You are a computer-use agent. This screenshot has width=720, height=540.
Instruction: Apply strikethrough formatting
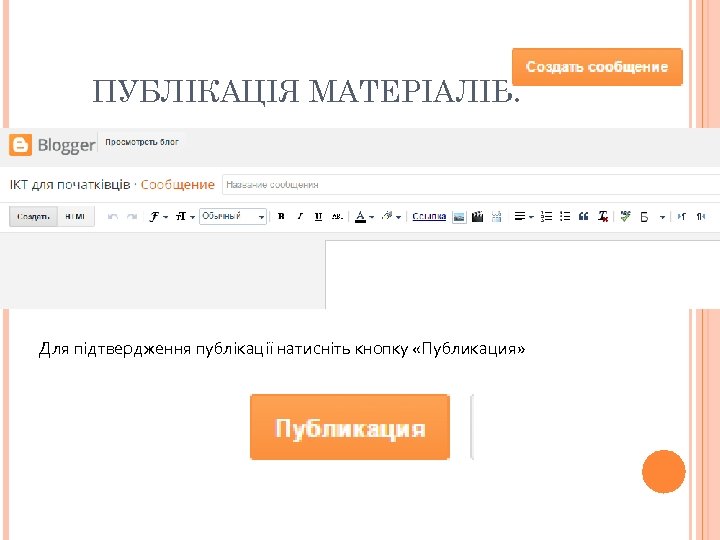click(x=337, y=217)
